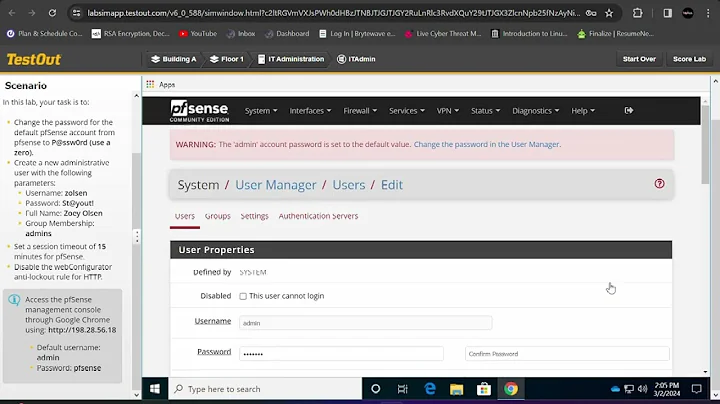This screenshot has height=404, width=720.
Task: Click the Password input field
Action: click(341, 354)
